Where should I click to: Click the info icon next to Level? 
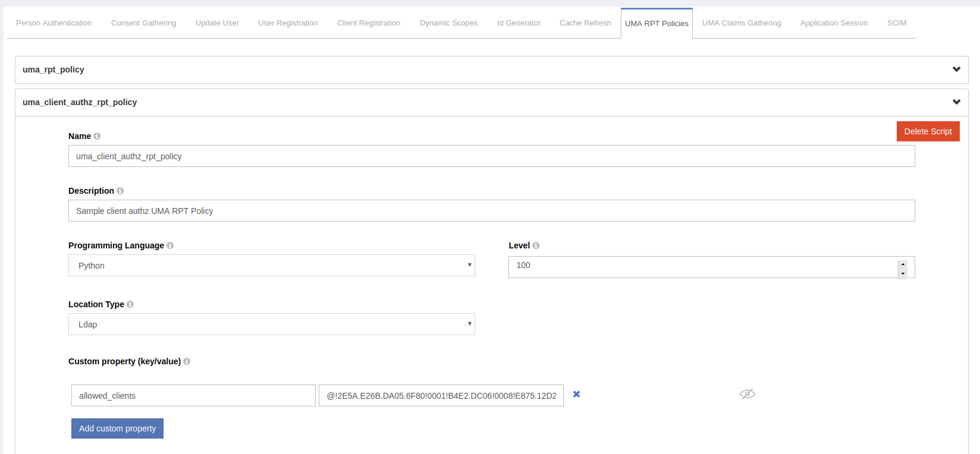click(x=536, y=245)
